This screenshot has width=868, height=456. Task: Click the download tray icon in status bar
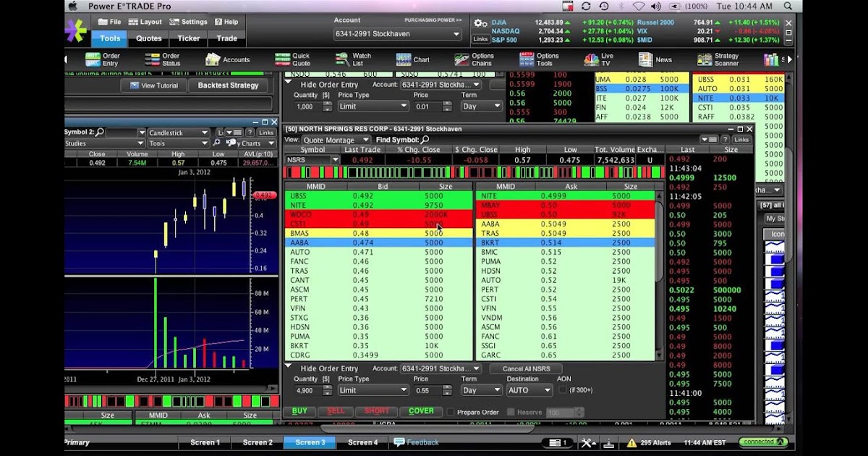click(609, 443)
